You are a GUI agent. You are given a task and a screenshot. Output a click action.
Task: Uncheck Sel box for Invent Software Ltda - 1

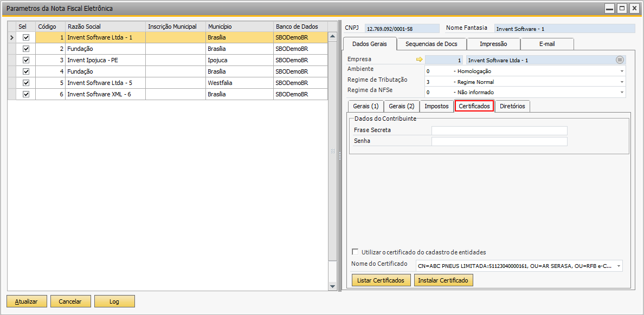click(26, 37)
